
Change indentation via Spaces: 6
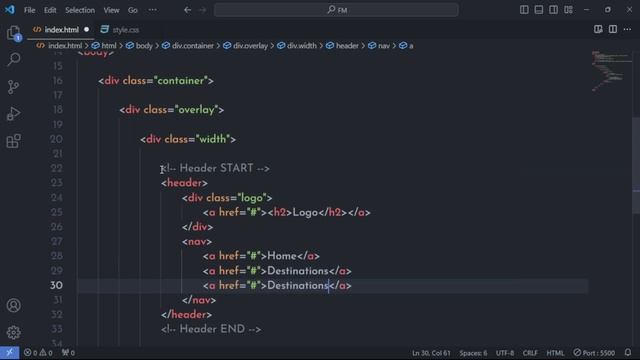click(473, 353)
